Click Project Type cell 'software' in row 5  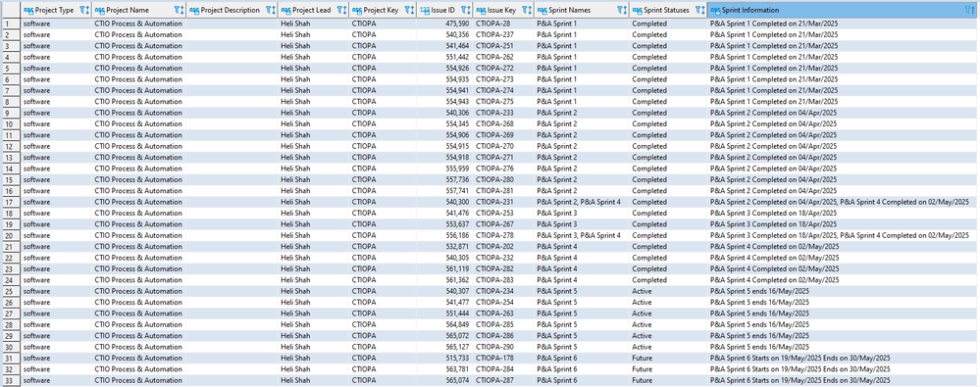point(56,68)
